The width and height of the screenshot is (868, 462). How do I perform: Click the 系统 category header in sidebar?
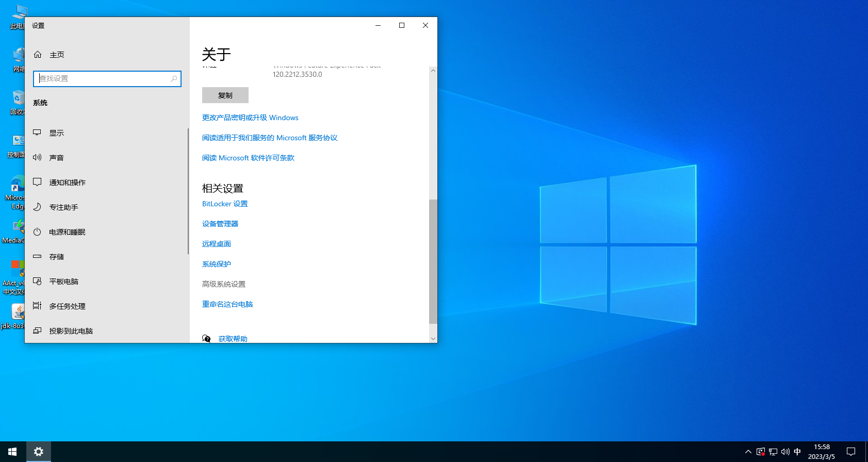tap(40, 103)
